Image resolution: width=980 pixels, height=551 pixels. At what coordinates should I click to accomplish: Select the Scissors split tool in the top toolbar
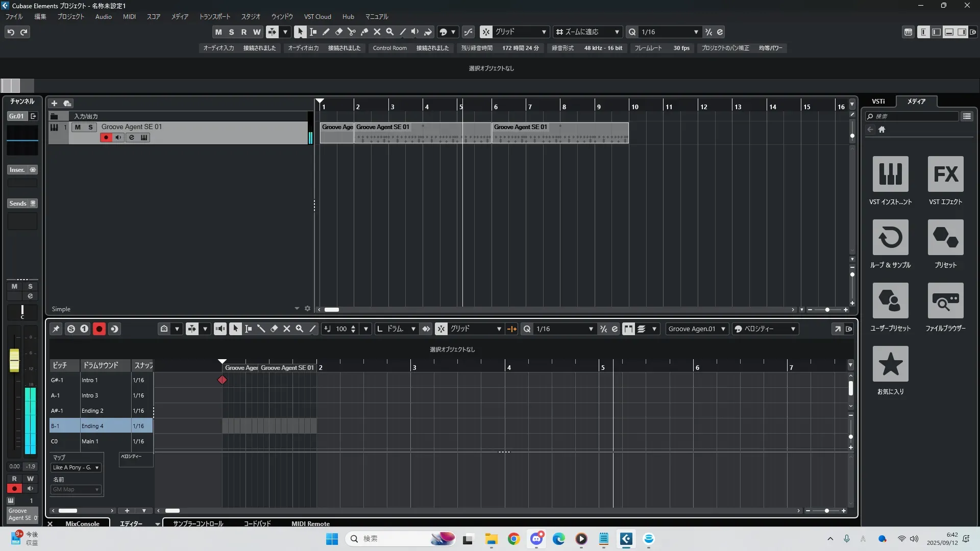coord(351,32)
